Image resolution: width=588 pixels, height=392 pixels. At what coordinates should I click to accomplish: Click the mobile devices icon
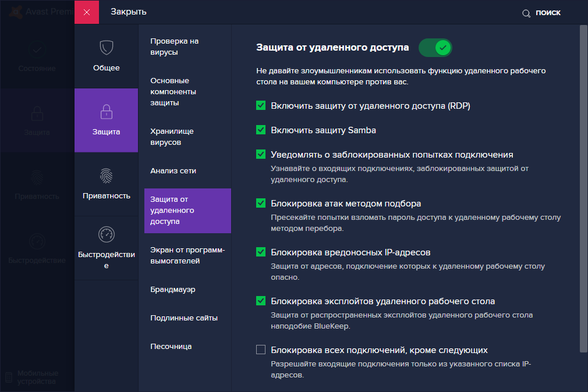[8, 377]
